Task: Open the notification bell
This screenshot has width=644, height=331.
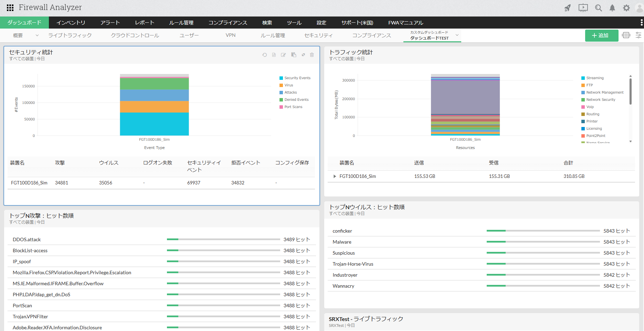Action: pyautogui.click(x=612, y=8)
